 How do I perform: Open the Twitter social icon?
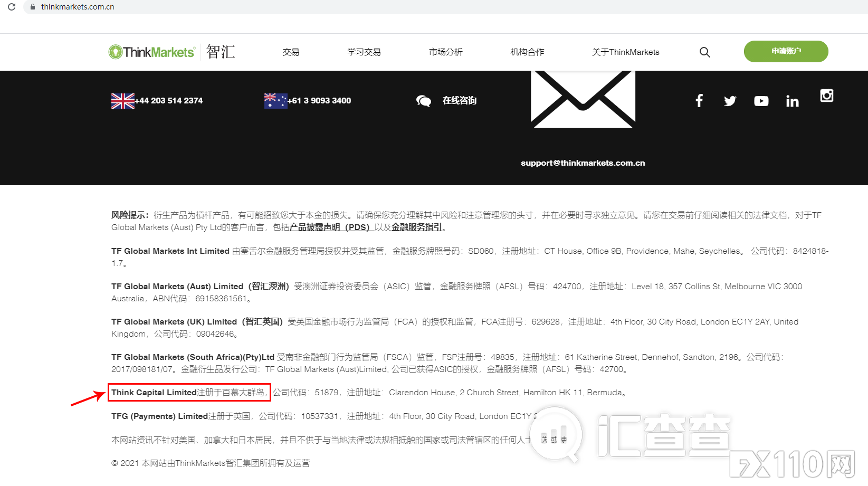[x=730, y=100]
